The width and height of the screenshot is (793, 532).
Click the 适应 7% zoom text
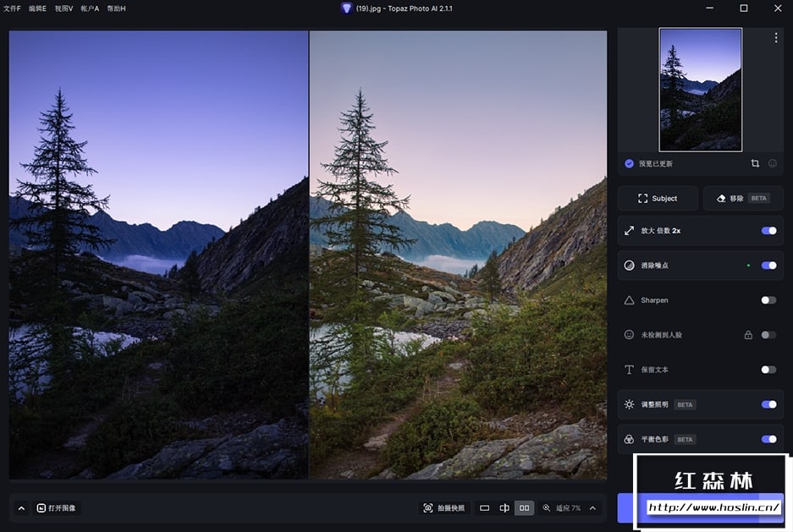click(x=569, y=507)
